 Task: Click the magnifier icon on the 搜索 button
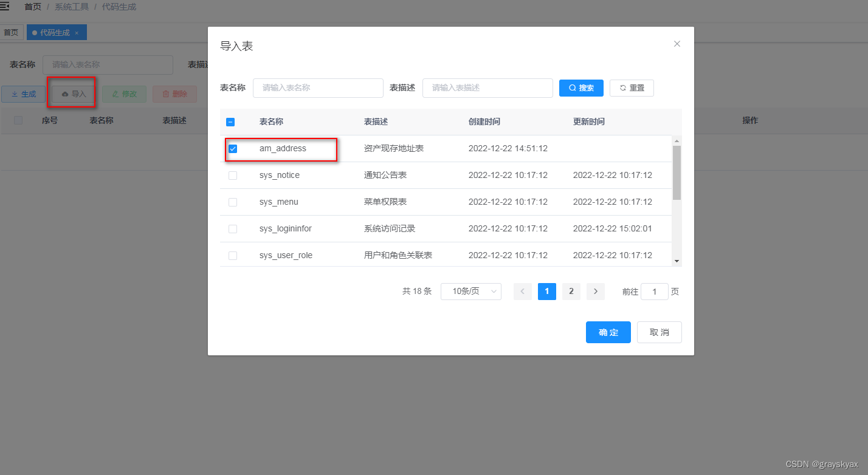coord(572,87)
